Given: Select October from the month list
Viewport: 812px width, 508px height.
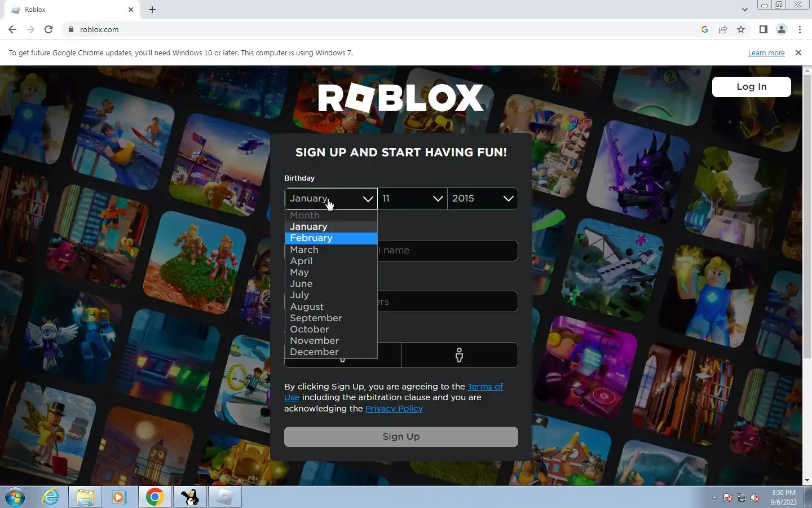Looking at the screenshot, I should pyautogui.click(x=331, y=329).
